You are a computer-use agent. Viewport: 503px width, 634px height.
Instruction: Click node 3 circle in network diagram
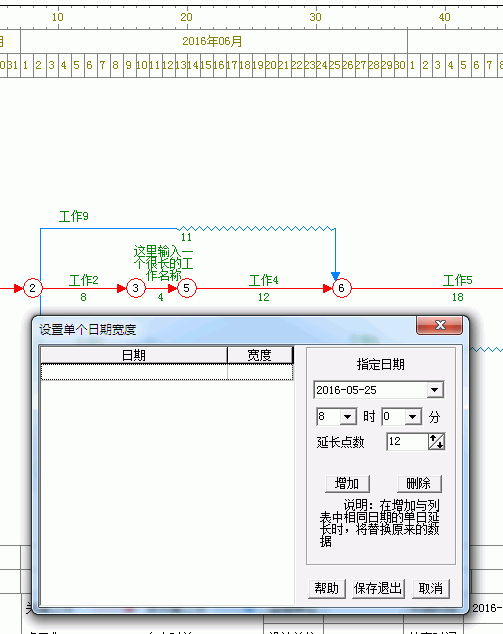(x=136, y=288)
